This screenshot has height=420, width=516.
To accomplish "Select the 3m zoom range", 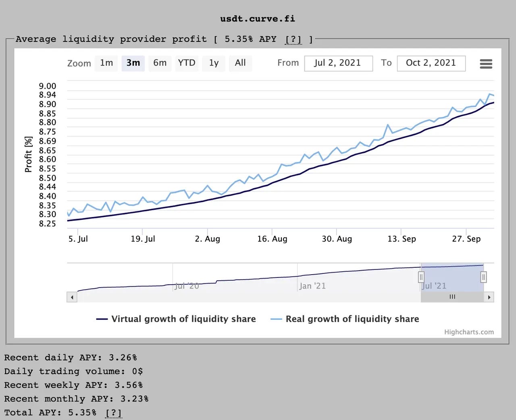I will click(133, 63).
